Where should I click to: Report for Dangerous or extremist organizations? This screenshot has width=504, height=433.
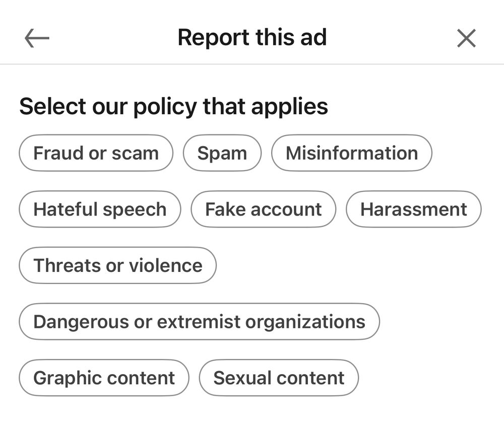tap(199, 322)
